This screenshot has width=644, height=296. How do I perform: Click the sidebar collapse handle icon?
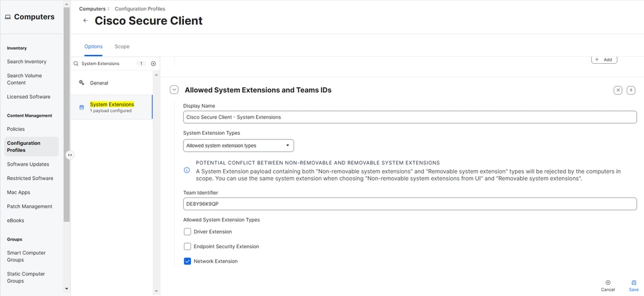click(x=70, y=155)
